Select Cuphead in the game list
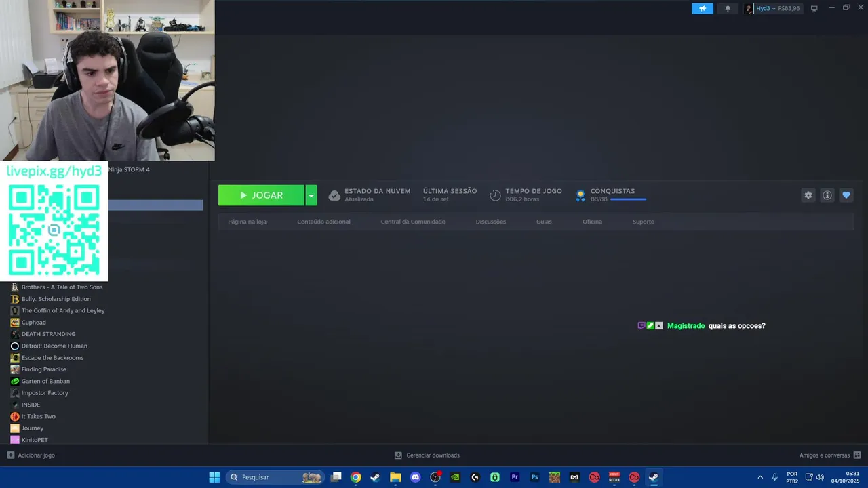868x488 pixels. tap(33, 323)
